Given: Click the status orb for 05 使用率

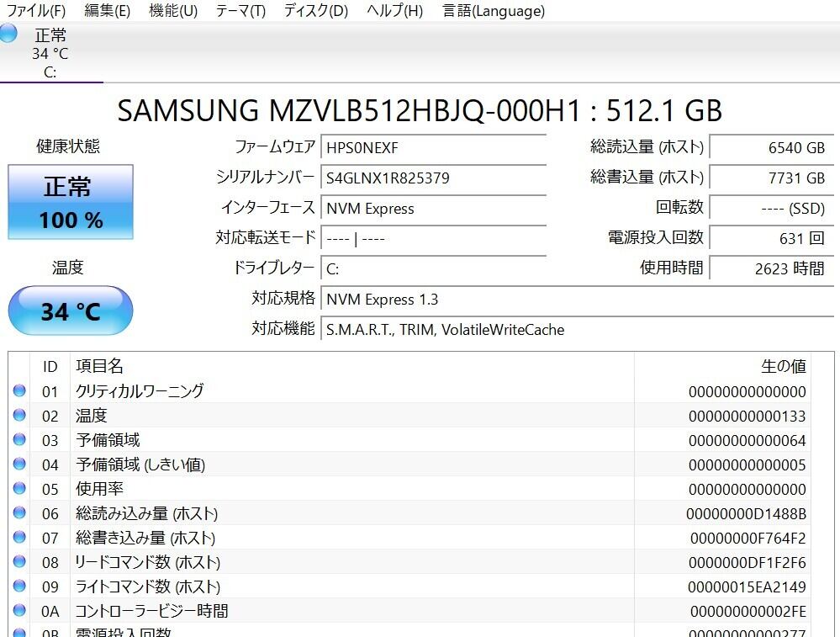Looking at the screenshot, I should pyautogui.click(x=19, y=489).
